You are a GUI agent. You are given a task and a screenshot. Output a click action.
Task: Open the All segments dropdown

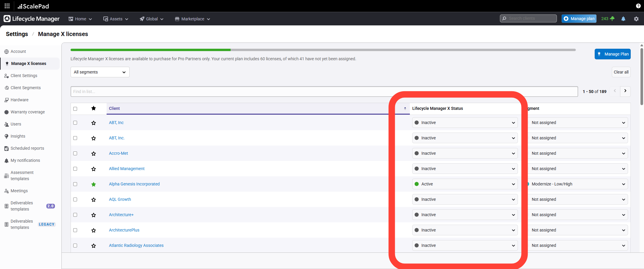[100, 72]
